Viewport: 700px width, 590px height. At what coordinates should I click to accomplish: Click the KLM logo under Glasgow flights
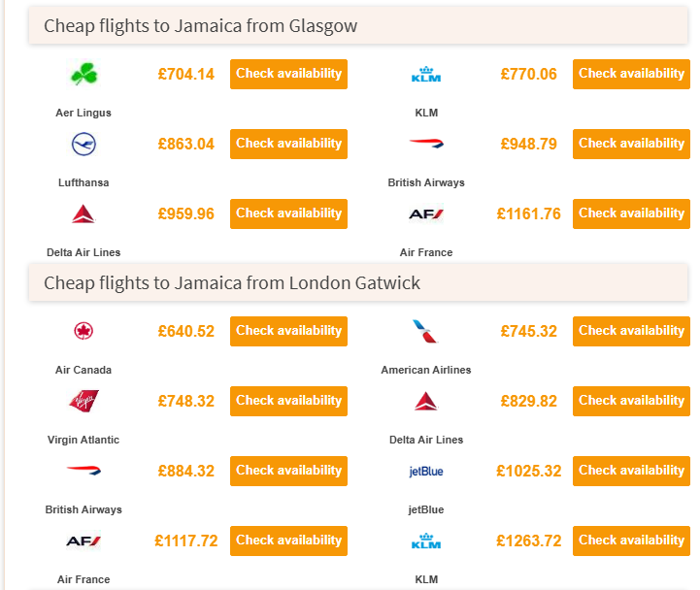pyautogui.click(x=426, y=74)
